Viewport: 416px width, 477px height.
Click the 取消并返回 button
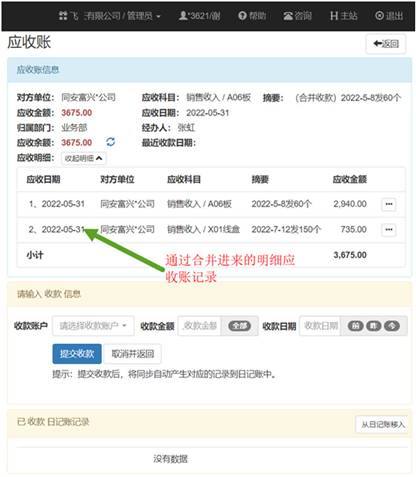[x=133, y=354]
